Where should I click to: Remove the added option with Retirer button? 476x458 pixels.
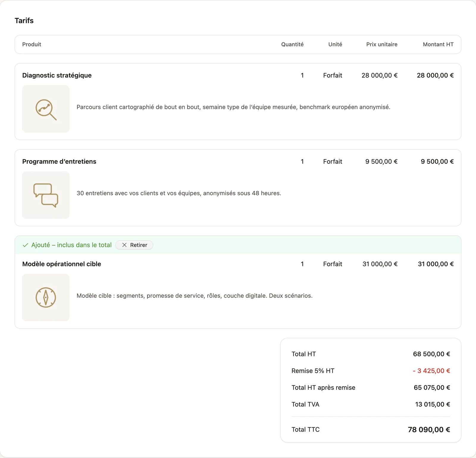tap(134, 245)
